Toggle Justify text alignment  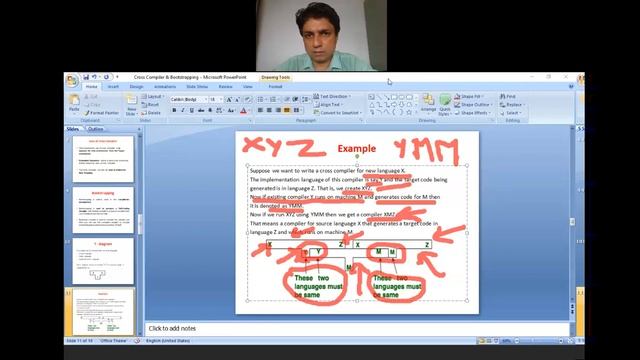click(x=287, y=110)
